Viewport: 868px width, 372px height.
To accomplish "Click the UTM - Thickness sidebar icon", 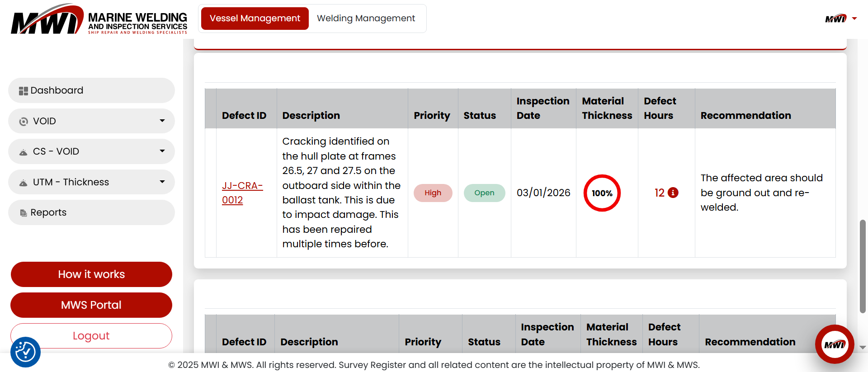I will coord(24,183).
